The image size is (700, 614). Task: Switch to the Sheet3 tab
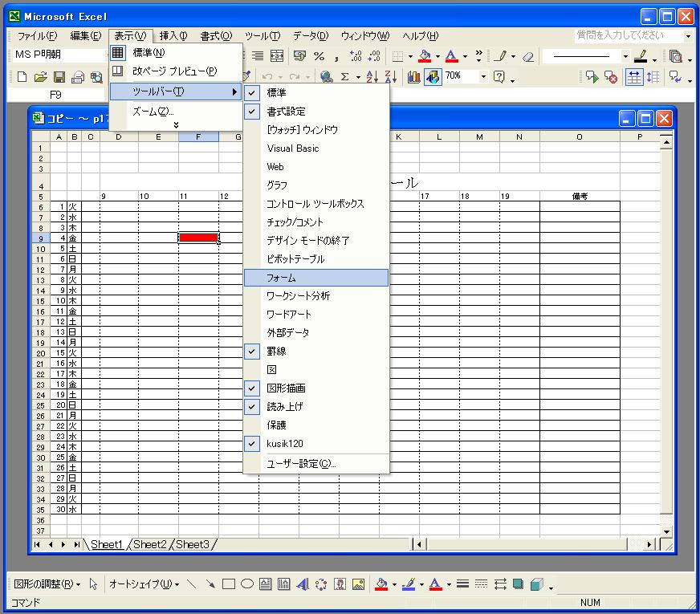[x=193, y=544]
